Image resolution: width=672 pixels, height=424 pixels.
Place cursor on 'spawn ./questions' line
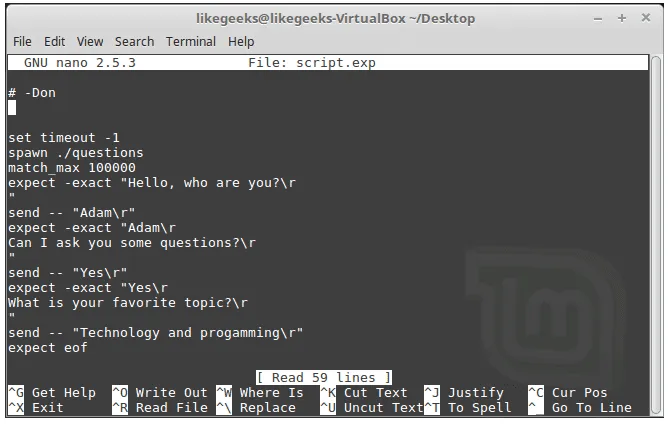coord(76,153)
